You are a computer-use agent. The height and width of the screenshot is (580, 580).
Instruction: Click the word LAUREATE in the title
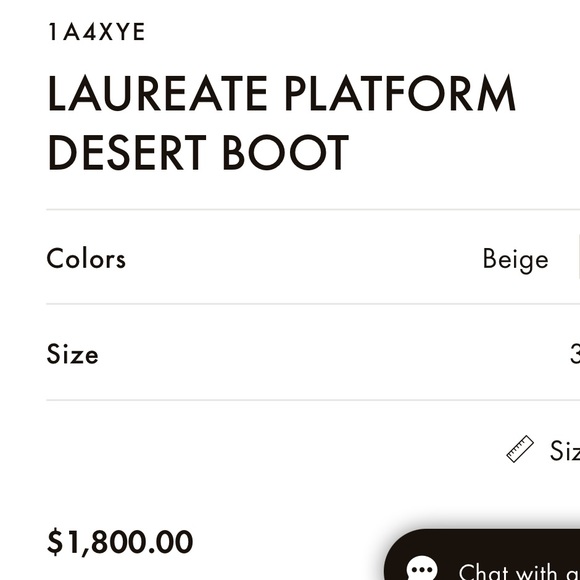(x=158, y=92)
